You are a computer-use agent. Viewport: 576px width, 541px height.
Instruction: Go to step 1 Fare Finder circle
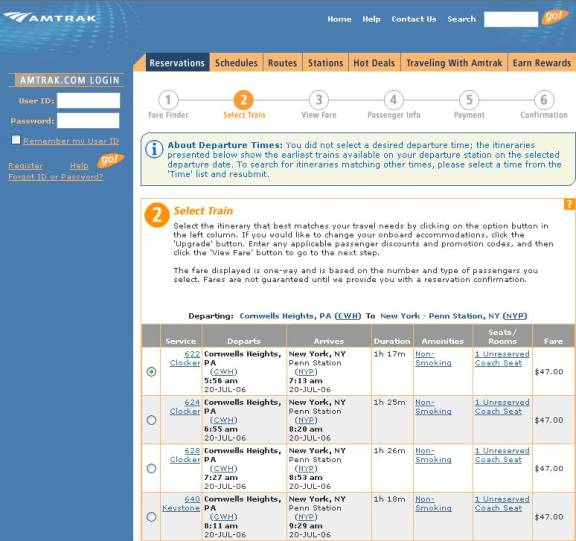pyautogui.click(x=168, y=100)
